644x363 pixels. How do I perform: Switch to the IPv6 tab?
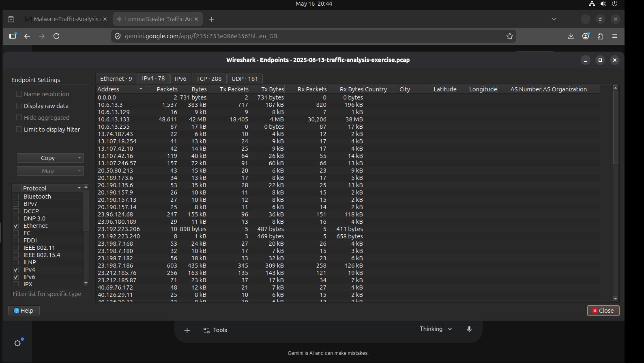point(180,79)
